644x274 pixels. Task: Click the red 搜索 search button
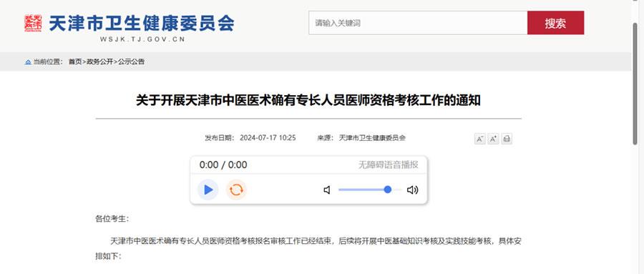pyautogui.click(x=556, y=23)
